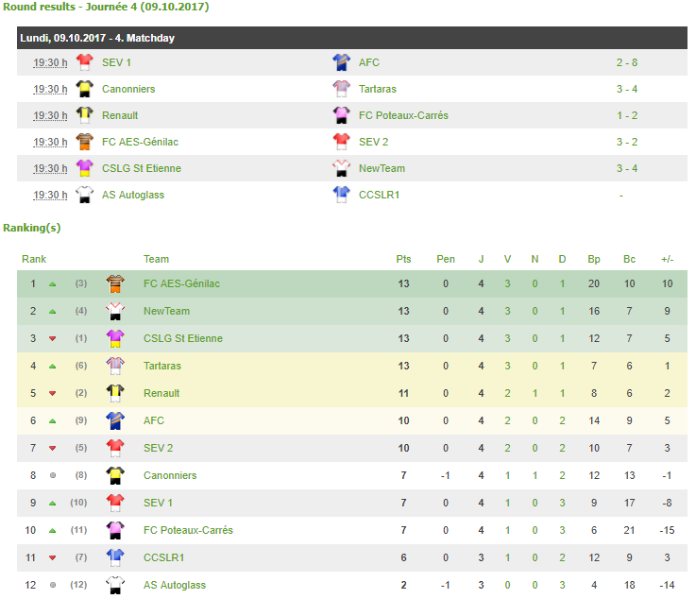Click SEV 1 red jersey icon in match results
Image resolution: width=696 pixels, height=616 pixels.
pyautogui.click(x=84, y=62)
